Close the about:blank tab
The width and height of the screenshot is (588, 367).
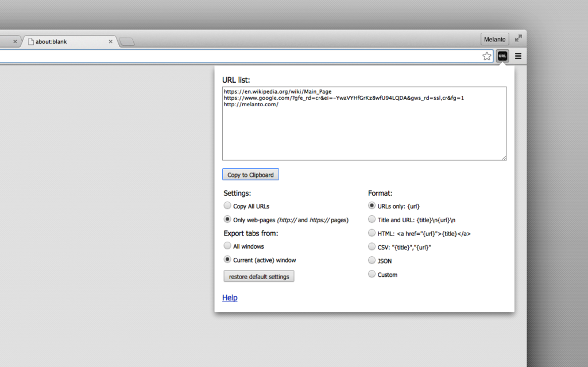(x=111, y=41)
